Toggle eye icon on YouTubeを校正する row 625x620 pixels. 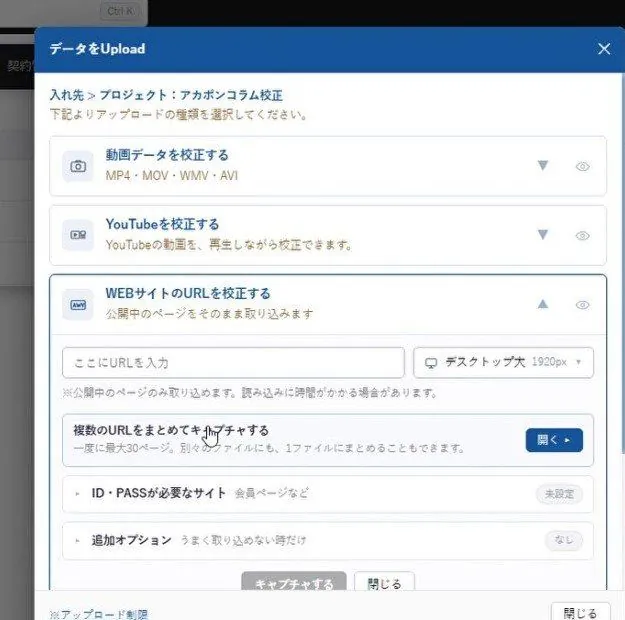pos(582,236)
